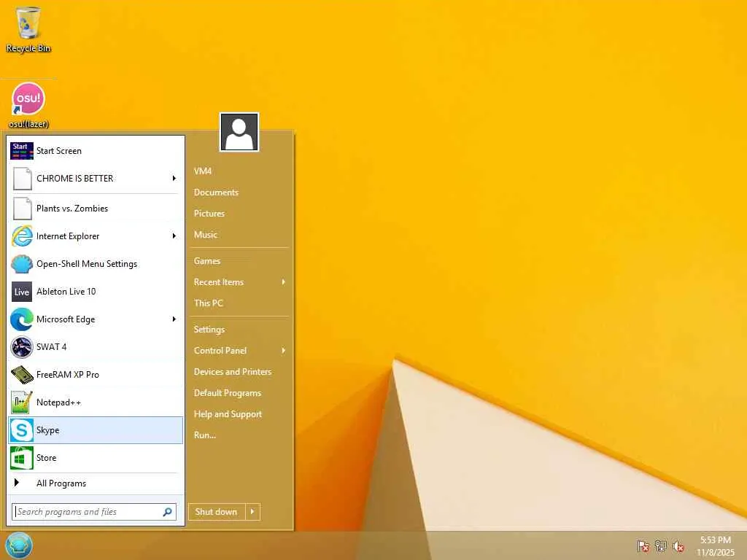Click the Notepad++ icon
Image resolution: width=747 pixels, height=560 pixels.
tap(22, 402)
